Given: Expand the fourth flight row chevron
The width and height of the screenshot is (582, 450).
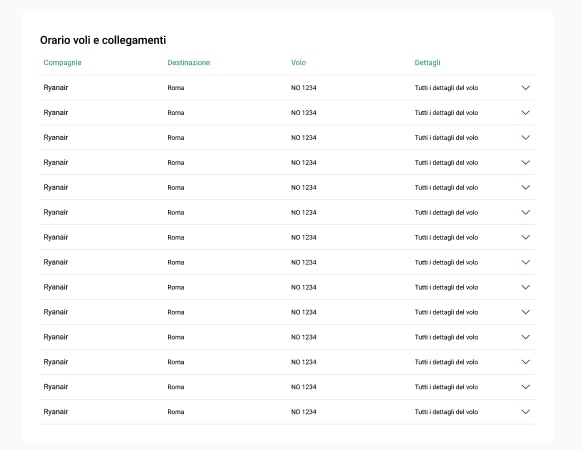Looking at the screenshot, I should 526,163.
